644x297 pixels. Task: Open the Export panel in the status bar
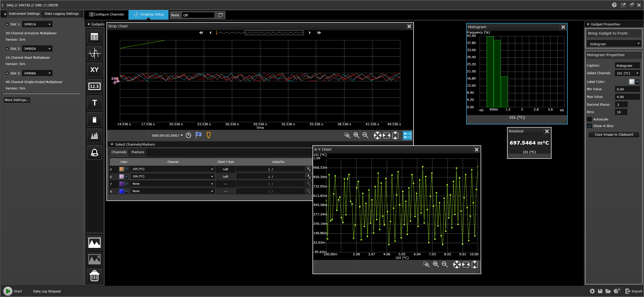point(634,291)
